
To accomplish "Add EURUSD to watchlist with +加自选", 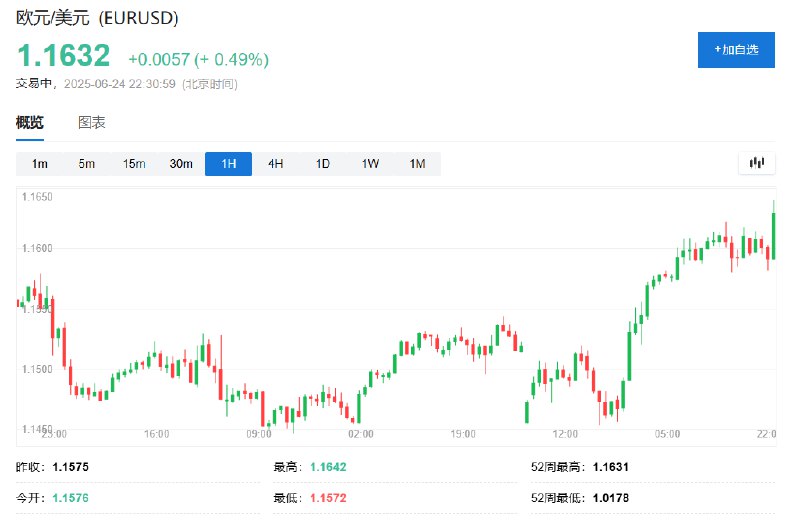I will point(736,50).
